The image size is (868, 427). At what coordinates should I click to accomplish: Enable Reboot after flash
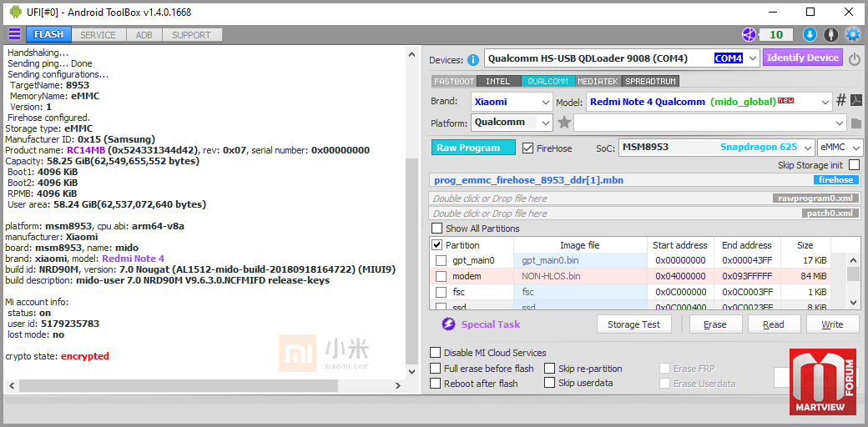point(435,384)
